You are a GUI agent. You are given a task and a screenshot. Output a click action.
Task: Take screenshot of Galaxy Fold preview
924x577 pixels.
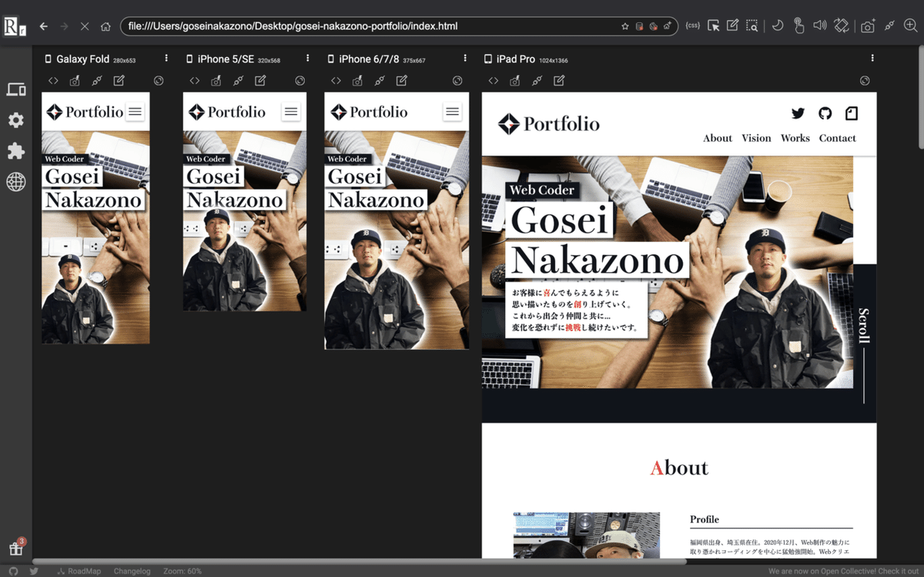pyautogui.click(x=75, y=80)
